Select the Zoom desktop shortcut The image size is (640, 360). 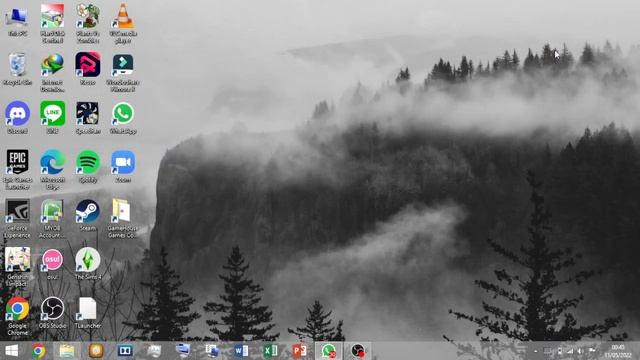click(x=123, y=167)
